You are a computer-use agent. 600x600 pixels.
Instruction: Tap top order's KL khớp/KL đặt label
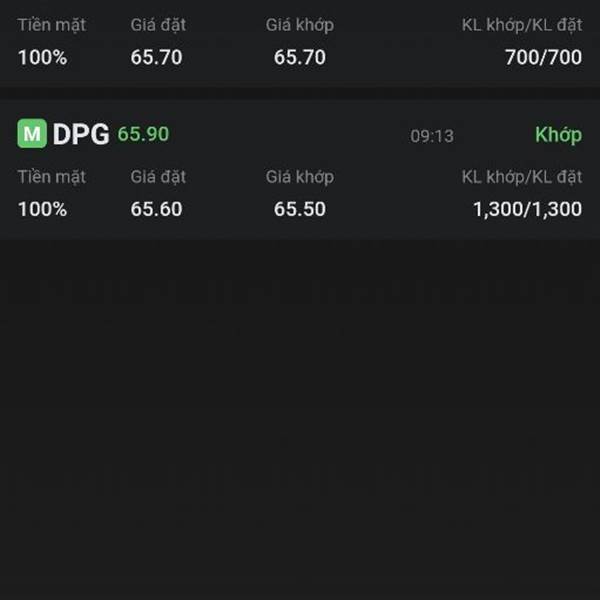522,25
